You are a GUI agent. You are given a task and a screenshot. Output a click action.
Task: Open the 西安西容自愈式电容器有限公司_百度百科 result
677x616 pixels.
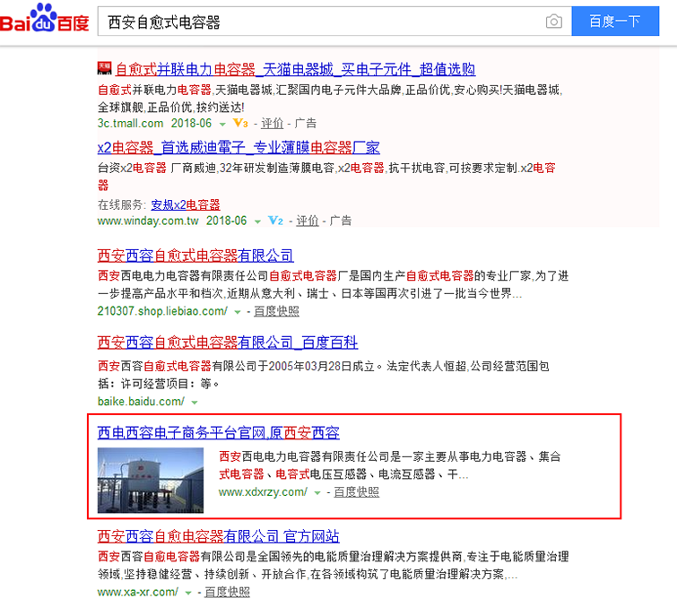click(x=228, y=342)
